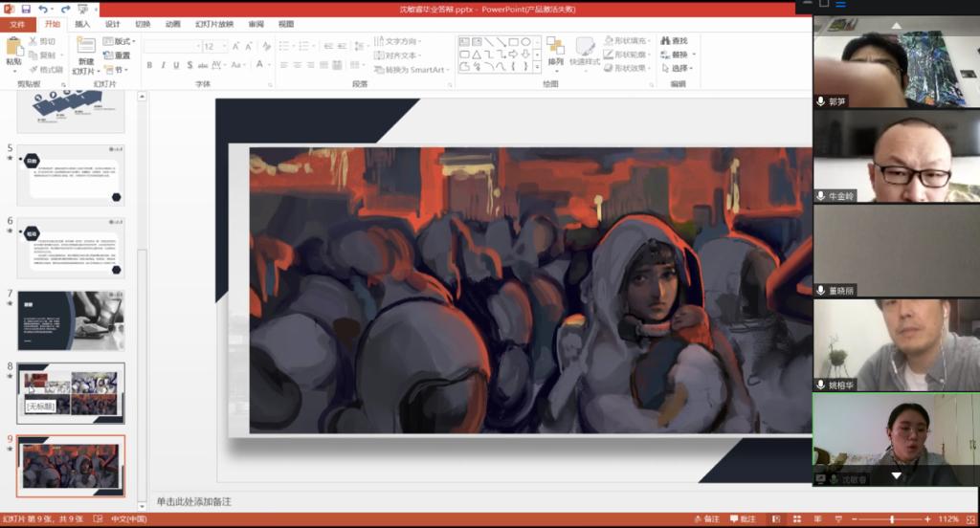980x528 pixels.
Task: Toggle center text alignment
Action: click(297, 65)
